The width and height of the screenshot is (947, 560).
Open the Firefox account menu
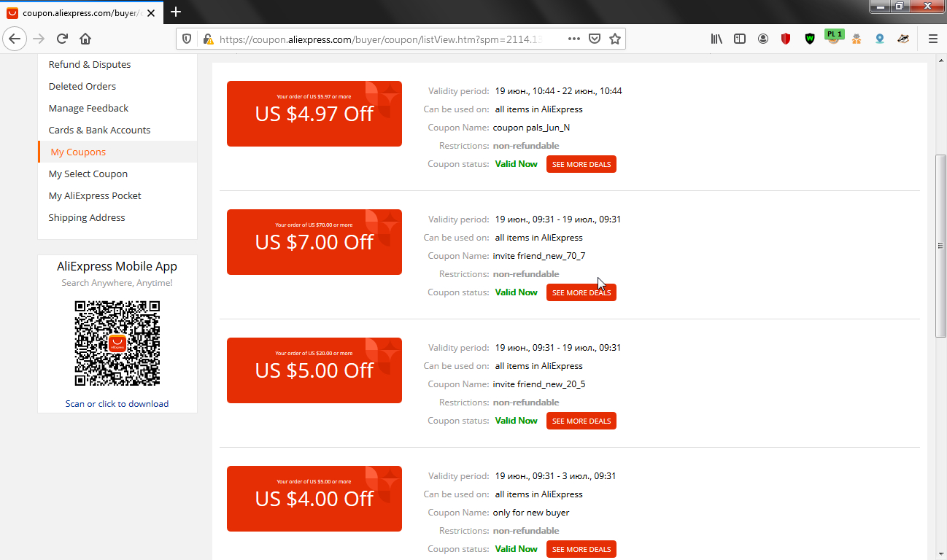pos(763,39)
